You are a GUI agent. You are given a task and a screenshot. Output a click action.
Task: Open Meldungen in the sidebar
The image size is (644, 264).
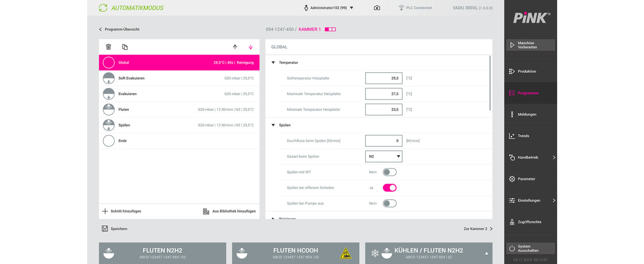click(527, 115)
